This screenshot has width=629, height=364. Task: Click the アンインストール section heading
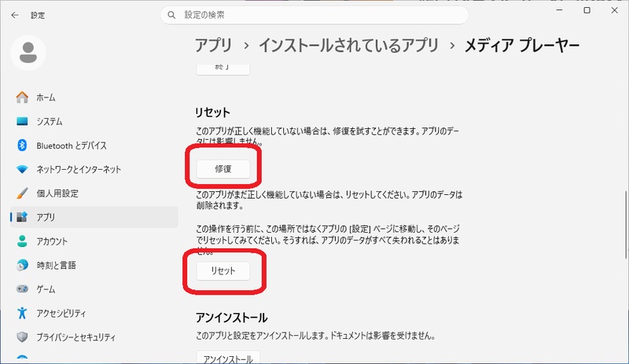coord(231,318)
